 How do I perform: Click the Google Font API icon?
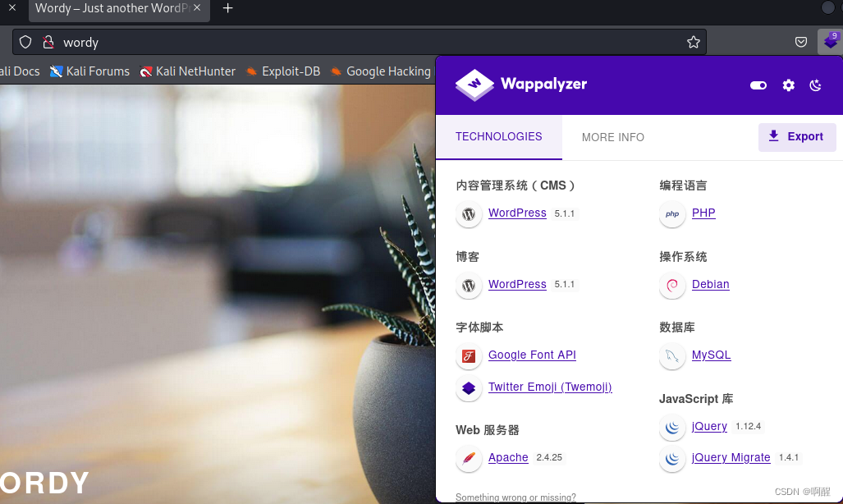point(469,356)
